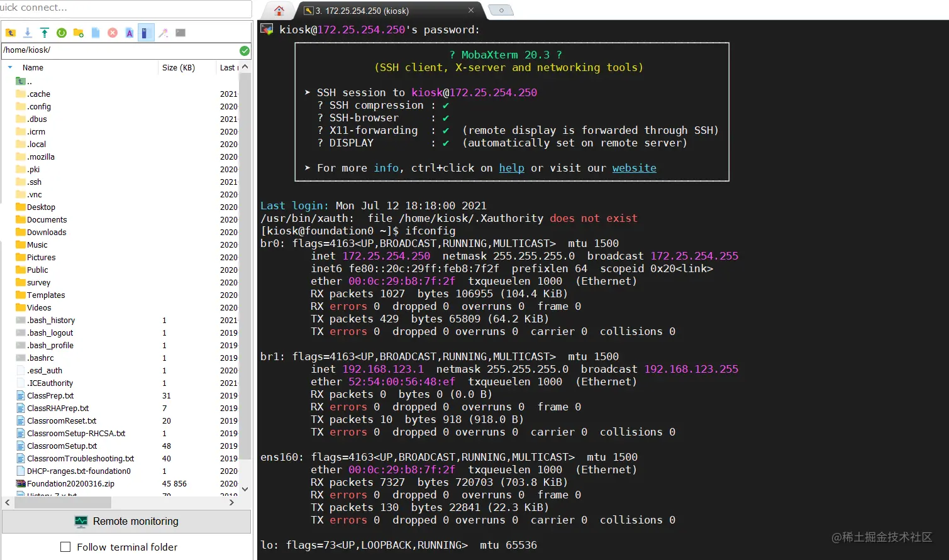This screenshot has height=560, width=949.
Task: Select the .bash_logout file
Action: coord(44,332)
